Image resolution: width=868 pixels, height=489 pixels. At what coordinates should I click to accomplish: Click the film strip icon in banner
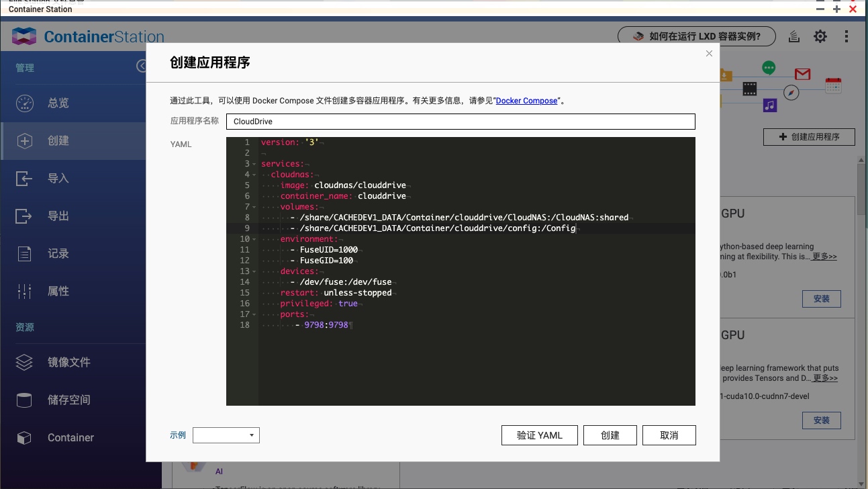click(x=750, y=89)
